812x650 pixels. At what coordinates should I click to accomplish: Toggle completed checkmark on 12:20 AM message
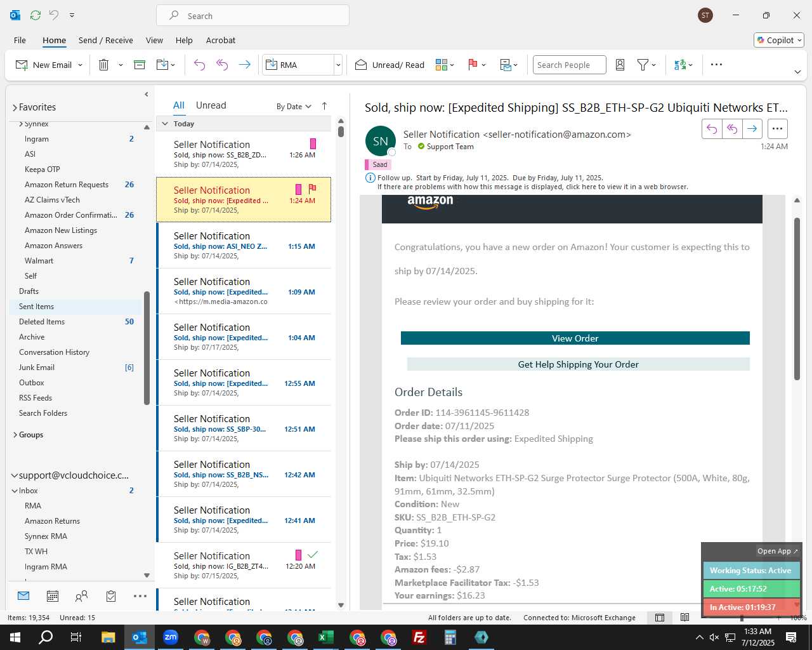312,555
